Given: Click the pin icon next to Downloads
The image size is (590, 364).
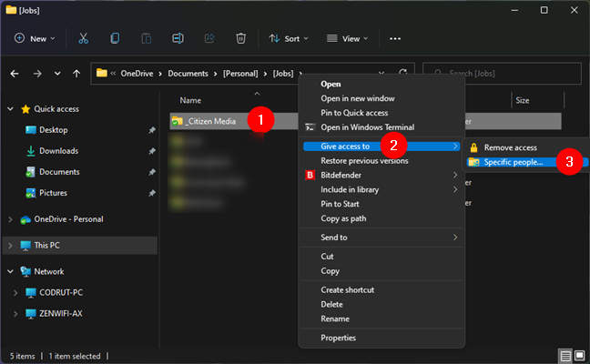Looking at the screenshot, I should coord(152,151).
